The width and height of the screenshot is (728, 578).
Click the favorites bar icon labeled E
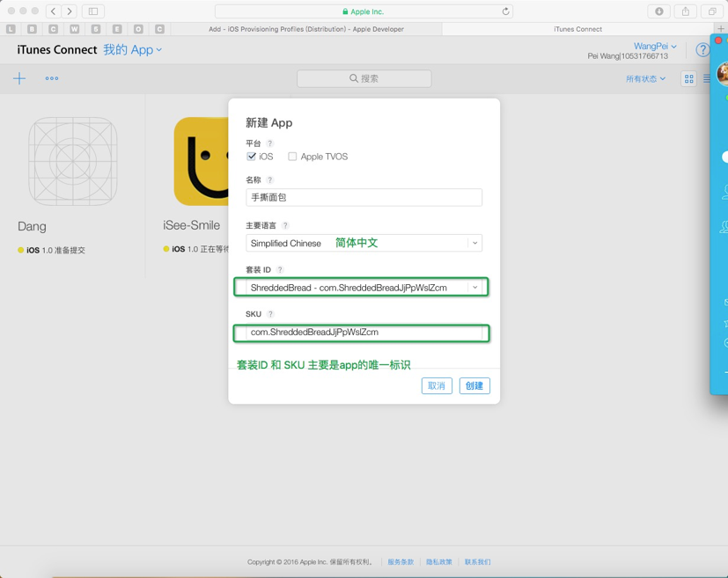[117, 29]
